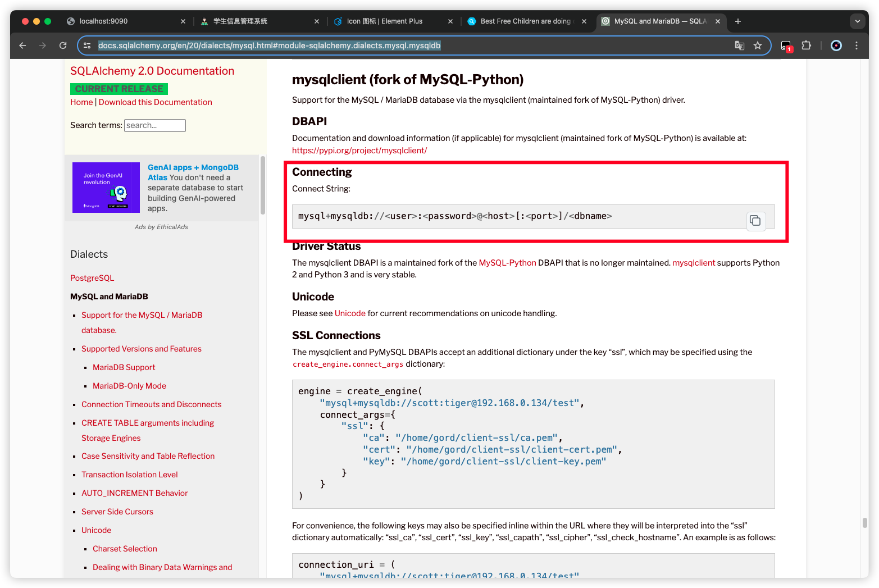Click the mysqlclient (fork of MySQL-Python) heading
This screenshot has width=879, height=588.
pos(408,80)
